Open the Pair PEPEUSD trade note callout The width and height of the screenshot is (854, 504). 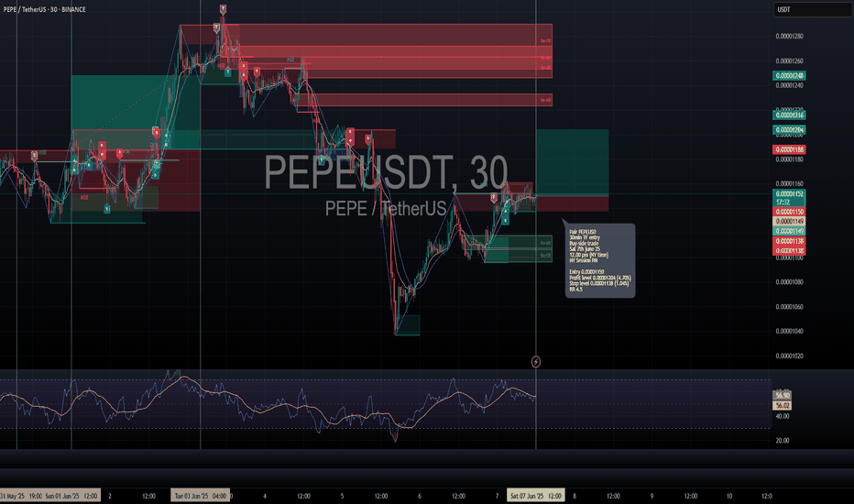coord(599,260)
